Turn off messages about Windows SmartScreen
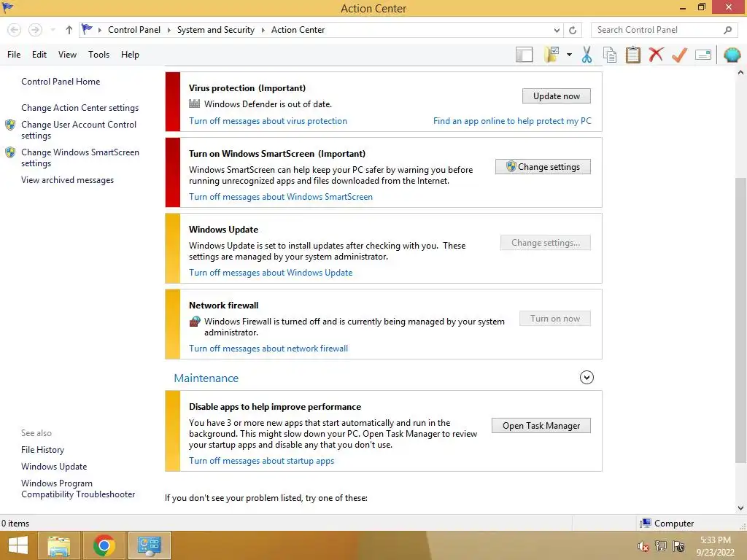The image size is (747, 560). pyautogui.click(x=281, y=197)
